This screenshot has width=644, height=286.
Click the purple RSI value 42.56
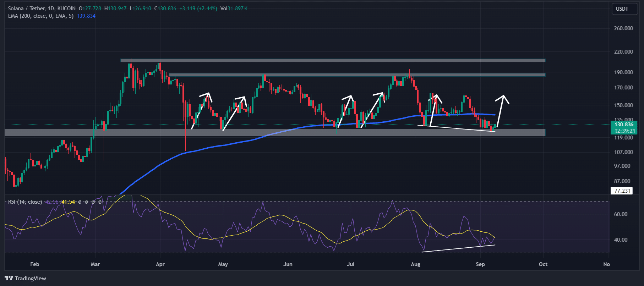[52, 202]
